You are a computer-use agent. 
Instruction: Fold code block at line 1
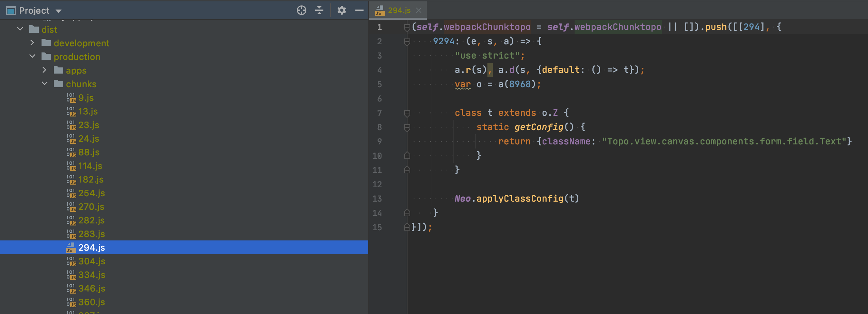407,27
